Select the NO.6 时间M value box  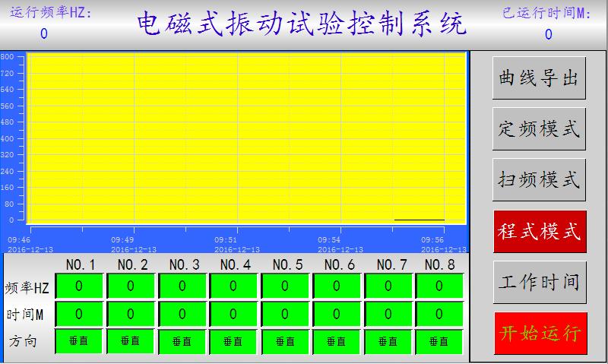tap(337, 314)
